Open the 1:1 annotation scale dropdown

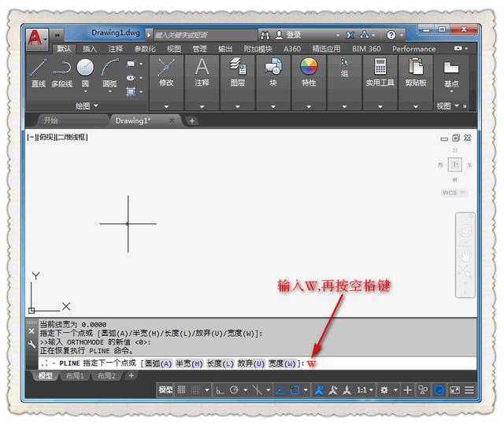365,390
